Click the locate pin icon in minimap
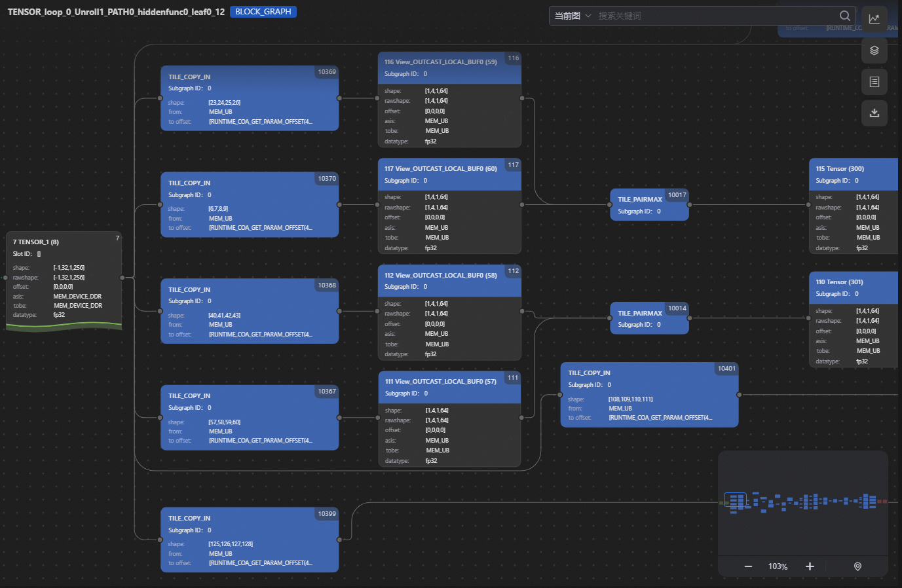The image size is (902, 588). [x=857, y=566]
